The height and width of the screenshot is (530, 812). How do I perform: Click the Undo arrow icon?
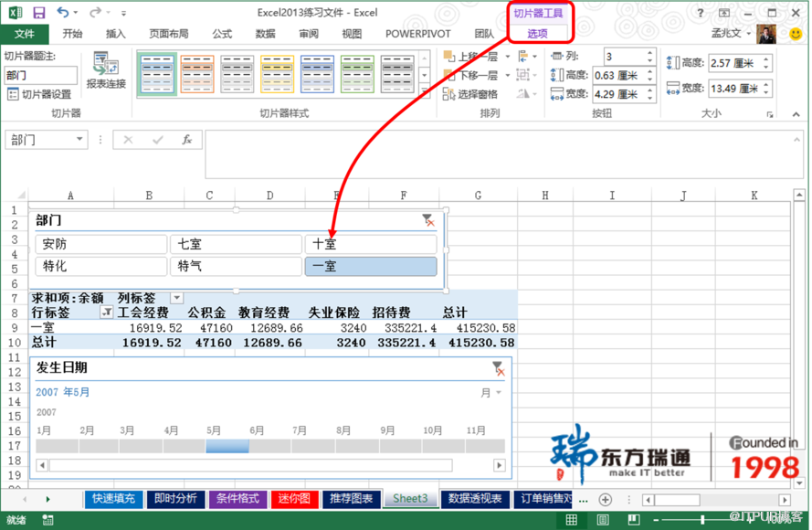pyautogui.click(x=63, y=12)
